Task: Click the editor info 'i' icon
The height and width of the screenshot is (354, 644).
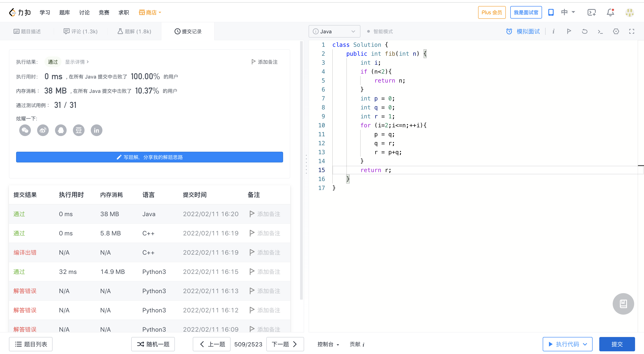Action: pyautogui.click(x=553, y=31)
